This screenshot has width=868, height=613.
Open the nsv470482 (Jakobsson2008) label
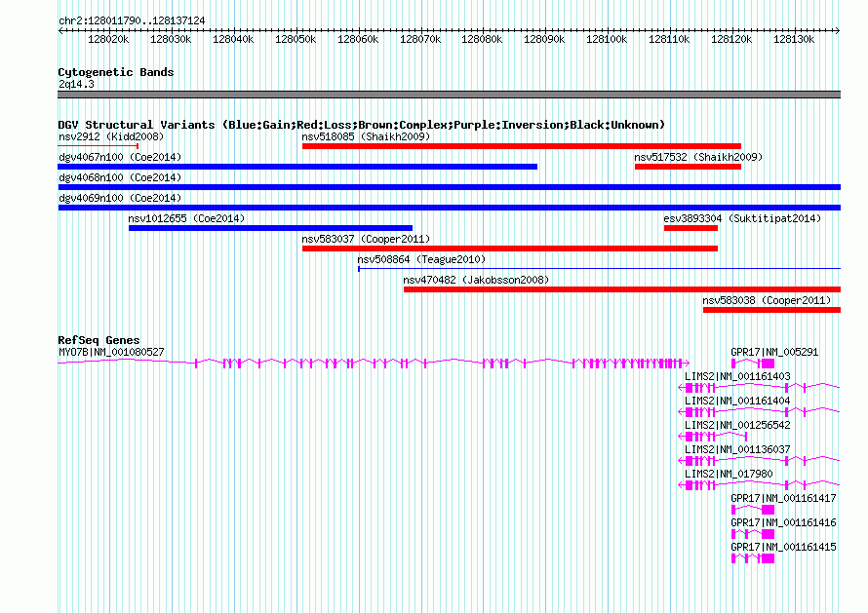476,280
